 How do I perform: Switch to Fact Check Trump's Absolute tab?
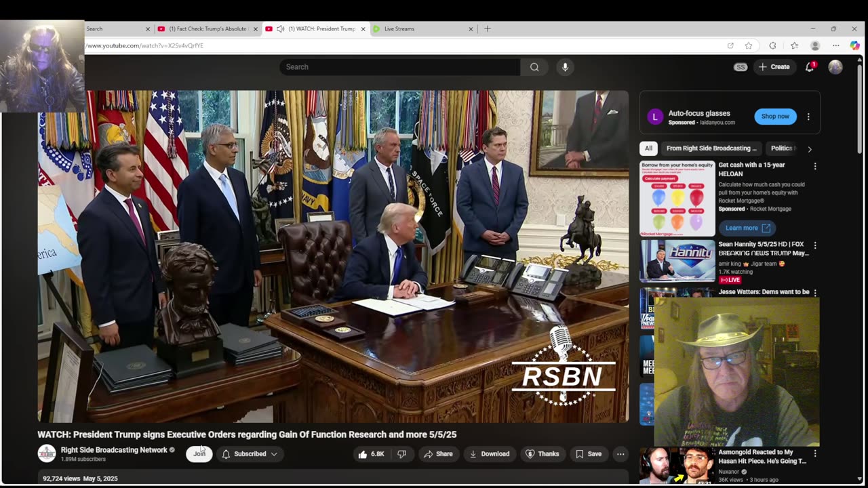(x=208, y=29)
